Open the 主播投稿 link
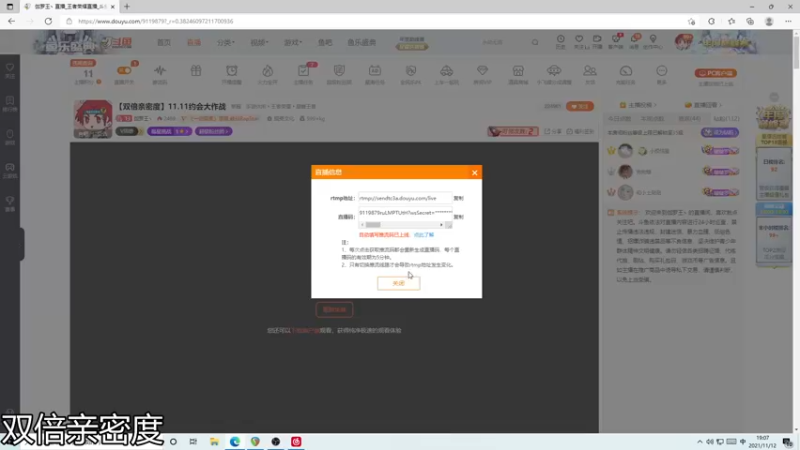Viewport: 800px width, 450px height. pos(638,105)
